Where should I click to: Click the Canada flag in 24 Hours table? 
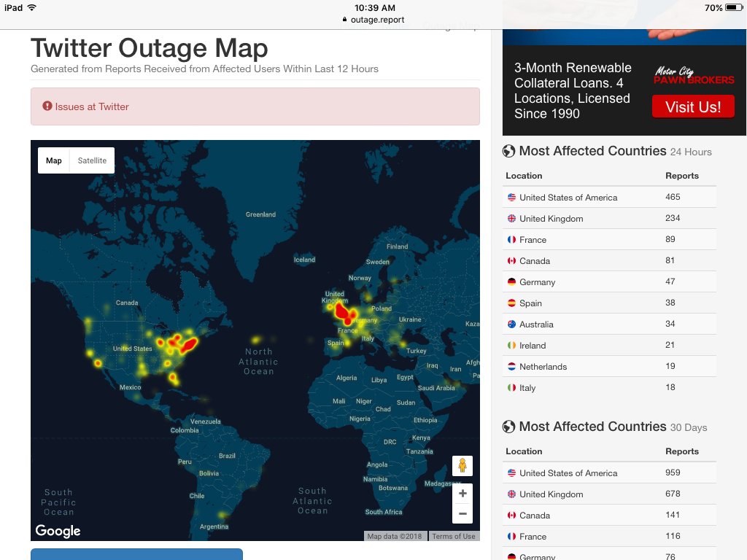click(x=511, y=261)
